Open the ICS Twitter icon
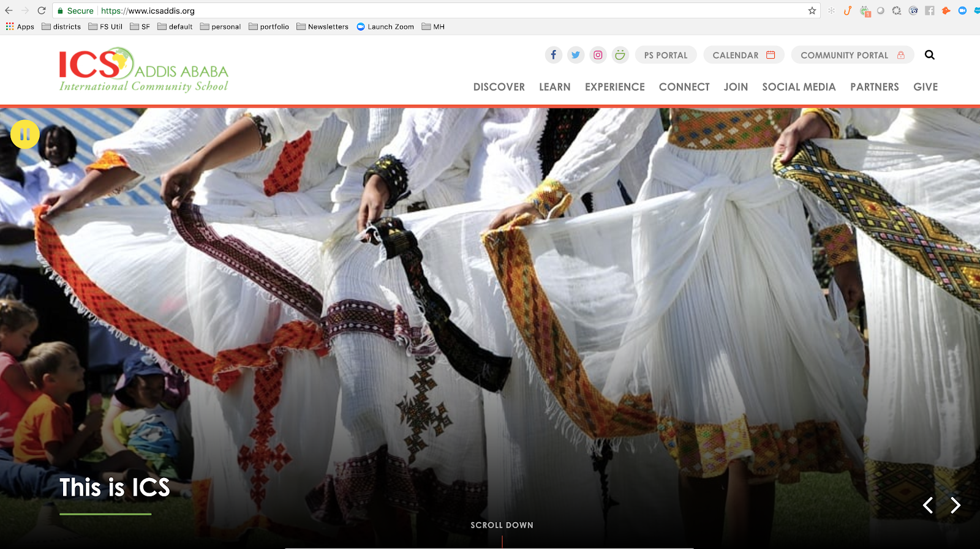 (x=576, y=55)
